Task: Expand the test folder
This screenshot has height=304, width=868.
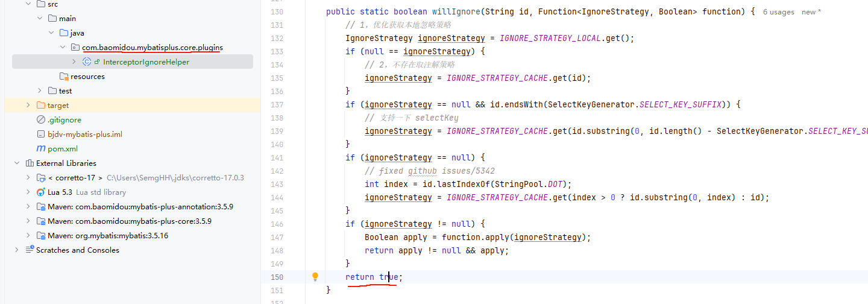Action: (x=40, y=90)
